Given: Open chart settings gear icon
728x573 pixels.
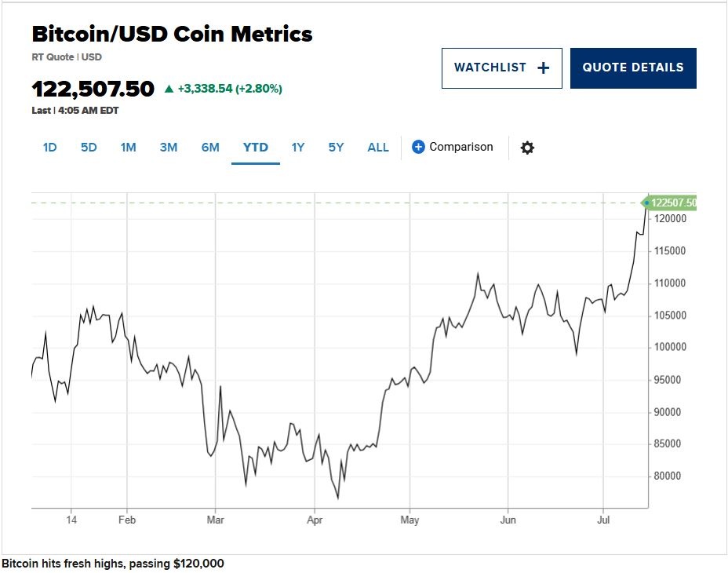Looking at the screenshot, I should 527,148.
